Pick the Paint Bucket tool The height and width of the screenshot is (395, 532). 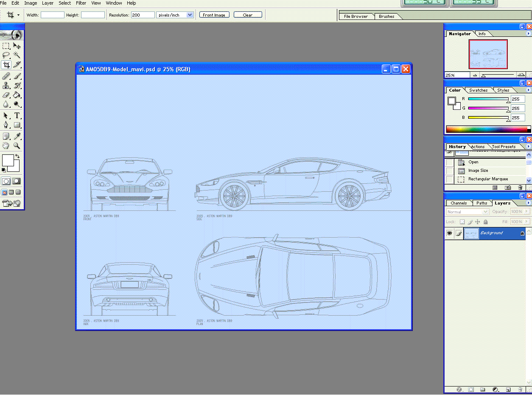[17, 95]
